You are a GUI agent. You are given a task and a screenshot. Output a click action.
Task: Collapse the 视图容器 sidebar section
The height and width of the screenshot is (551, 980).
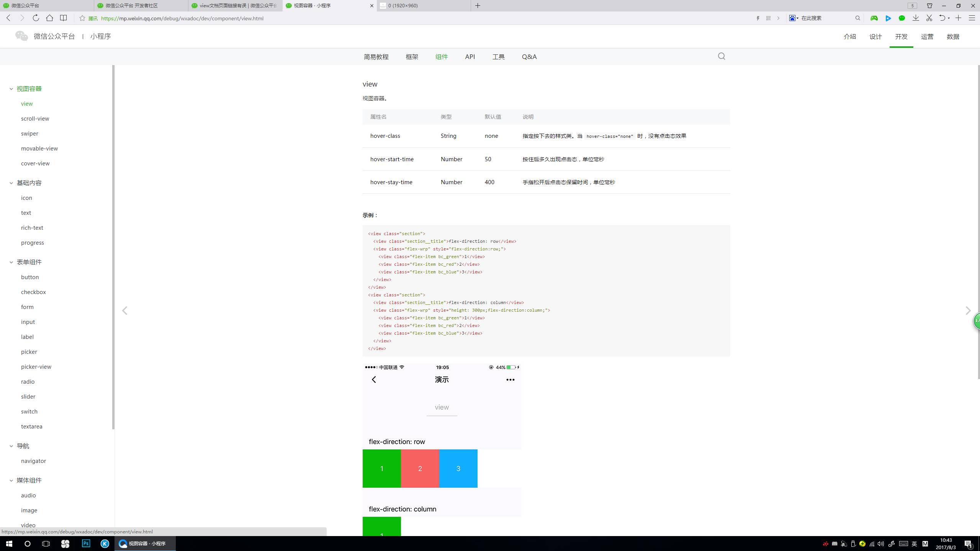tap(11, 89)
